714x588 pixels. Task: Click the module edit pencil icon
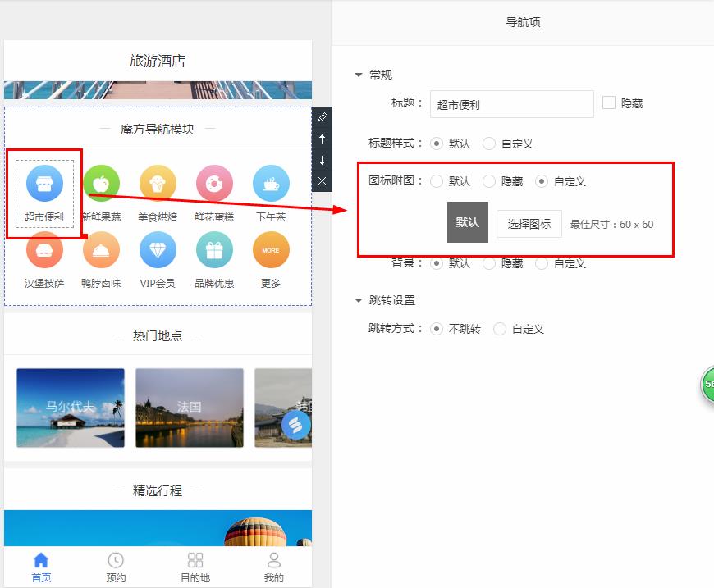[x=323, y=117]
